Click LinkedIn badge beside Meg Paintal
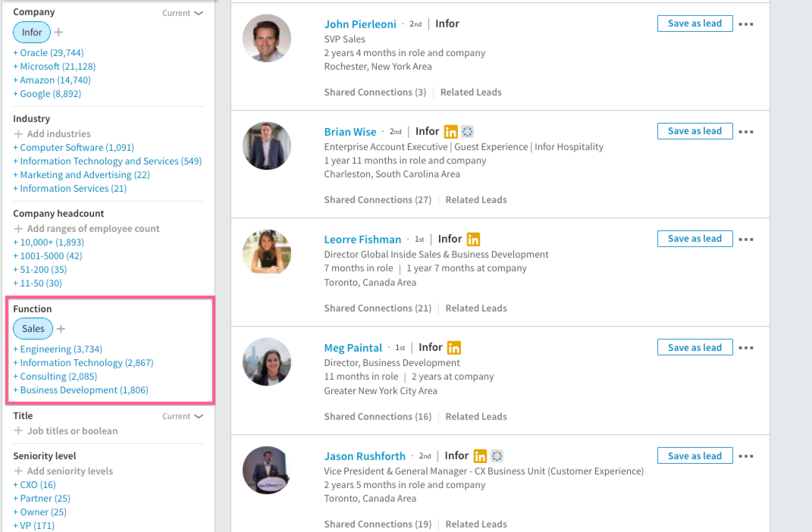This screenshot has width=812, height=532. (x=453, y=347)
